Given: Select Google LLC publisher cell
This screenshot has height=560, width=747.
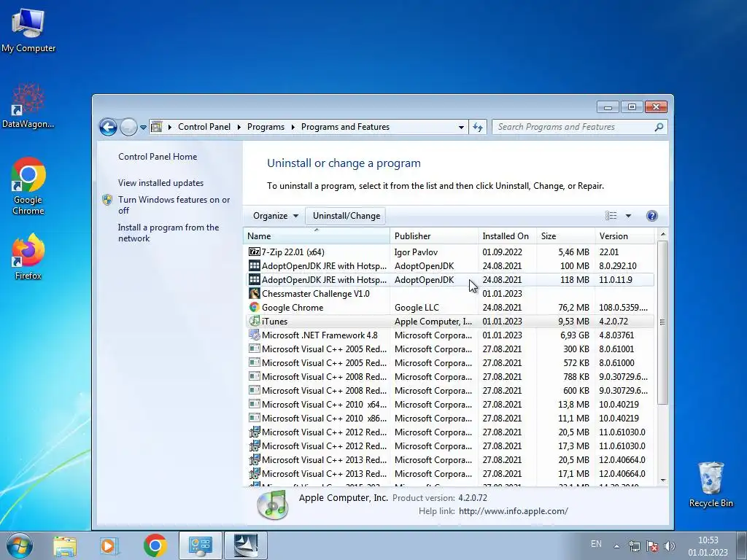Looking at the screenshot, I should (417, 307).
